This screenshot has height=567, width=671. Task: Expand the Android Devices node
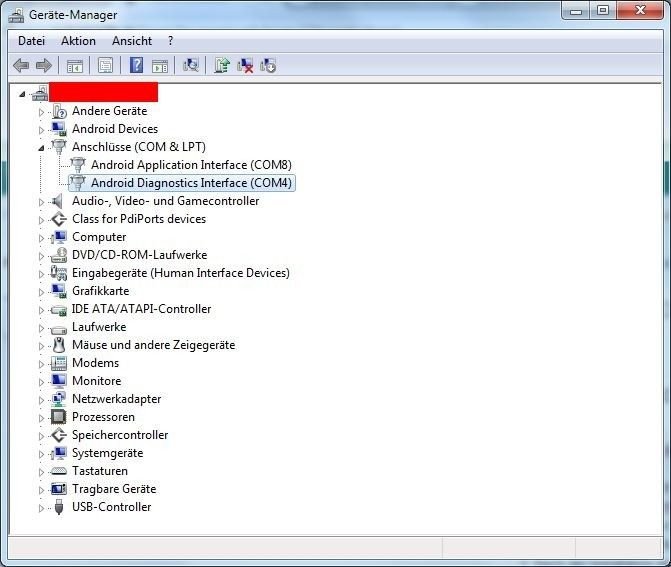(41, 130)
